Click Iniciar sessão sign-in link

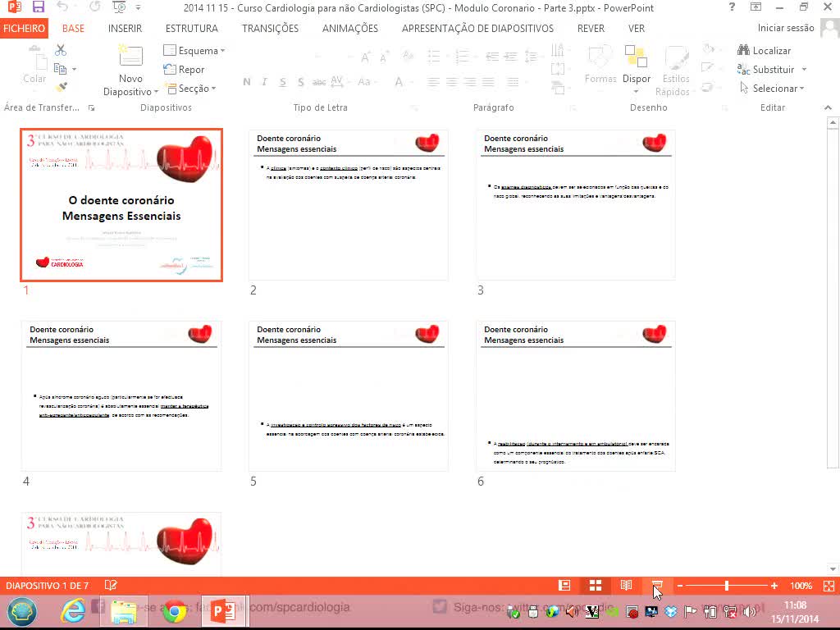pos(786,28)
